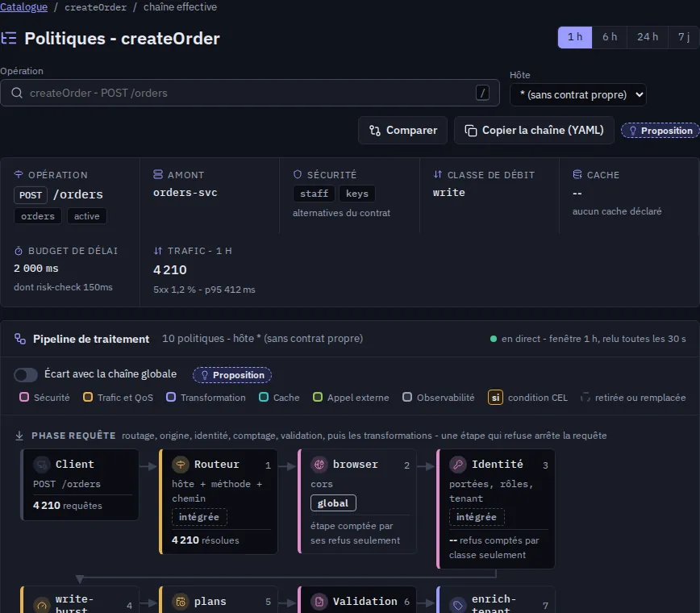This screenshot has height=613, width=700.
Task: Open the Catalogue breadcrumb link
Action: [x=23, y=7]
